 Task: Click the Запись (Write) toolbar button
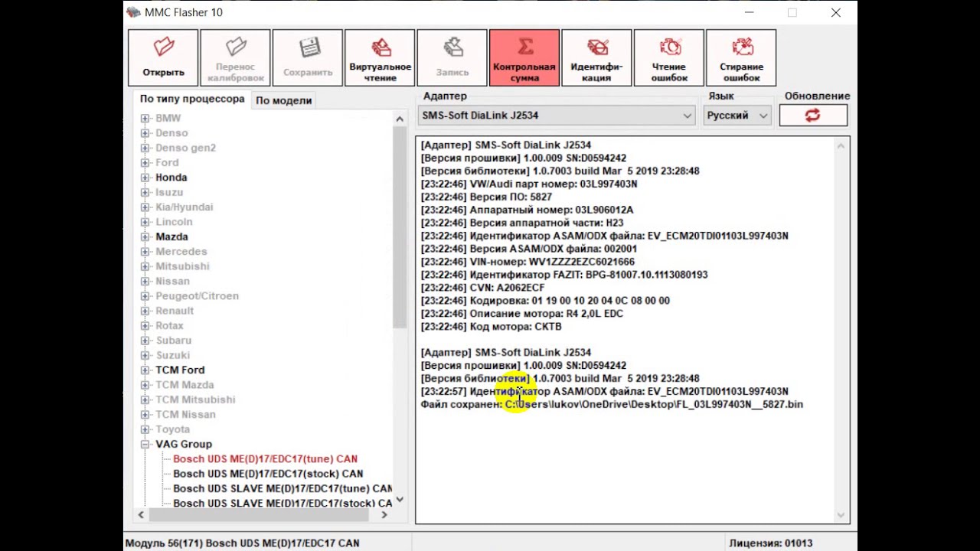(452, 58)
